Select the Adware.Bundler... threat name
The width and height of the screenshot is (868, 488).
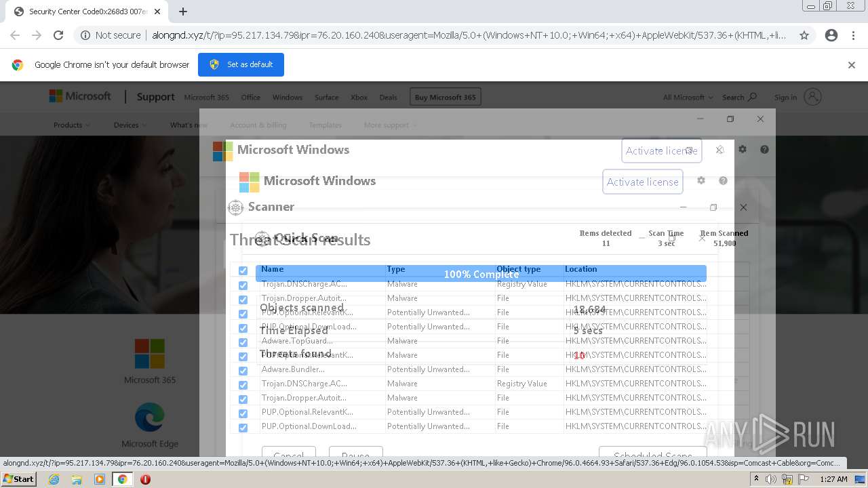[293, 369]
